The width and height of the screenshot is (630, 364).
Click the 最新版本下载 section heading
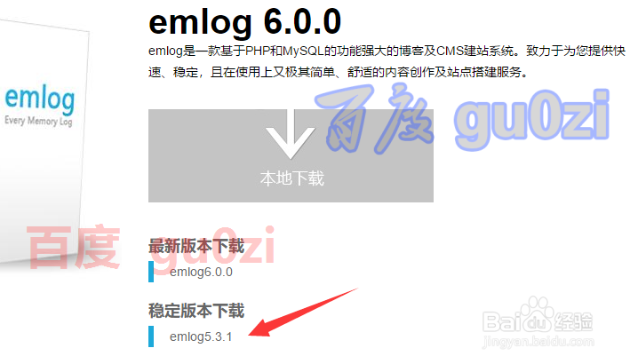196,246
